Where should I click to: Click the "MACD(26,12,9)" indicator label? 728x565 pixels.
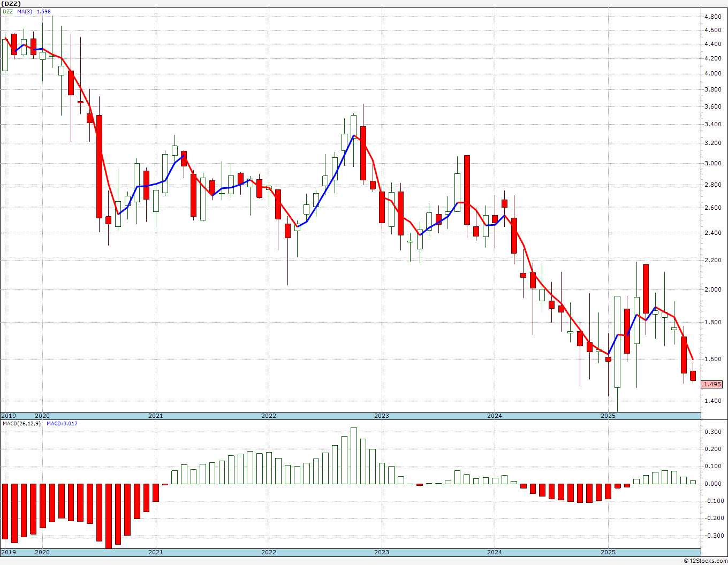[21, 424]
